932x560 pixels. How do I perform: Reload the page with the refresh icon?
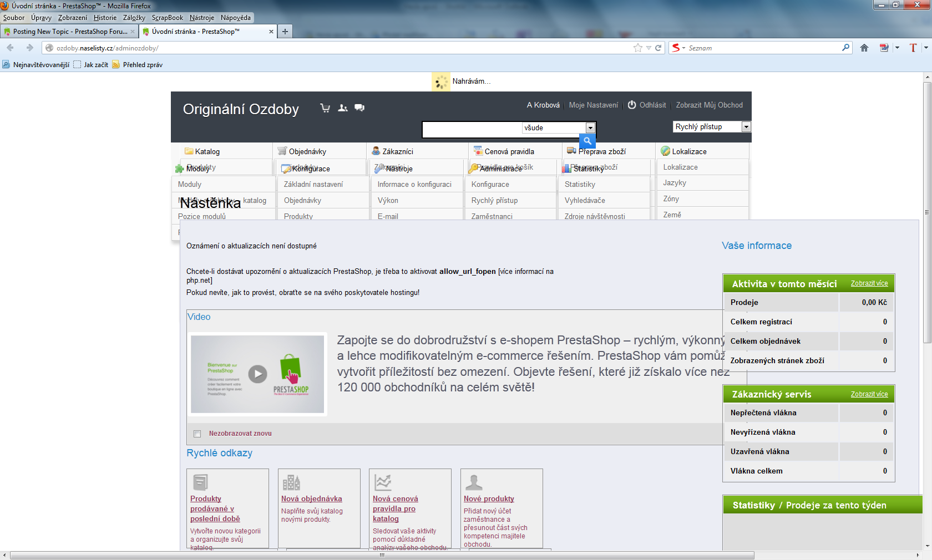pyautogui.click(x=659, y=48)
